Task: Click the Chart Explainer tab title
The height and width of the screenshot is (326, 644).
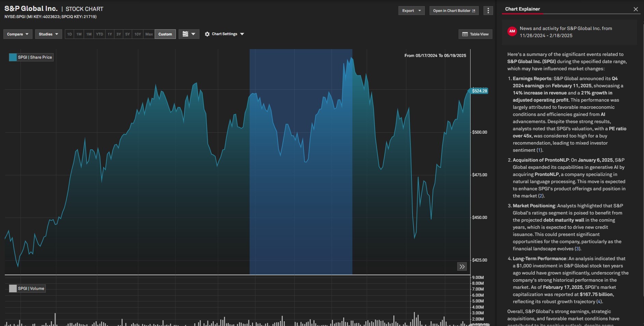Action: tap(522, 9)
